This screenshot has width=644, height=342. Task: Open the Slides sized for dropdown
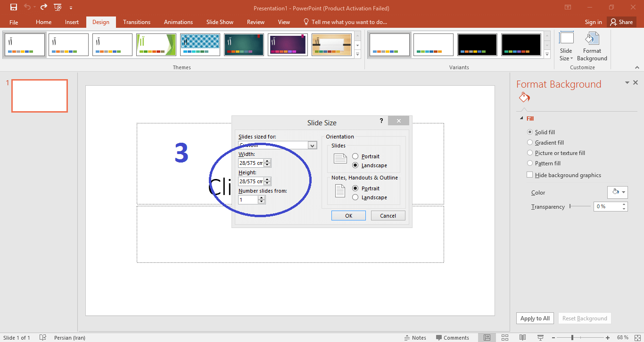click(x=312, y=146)
